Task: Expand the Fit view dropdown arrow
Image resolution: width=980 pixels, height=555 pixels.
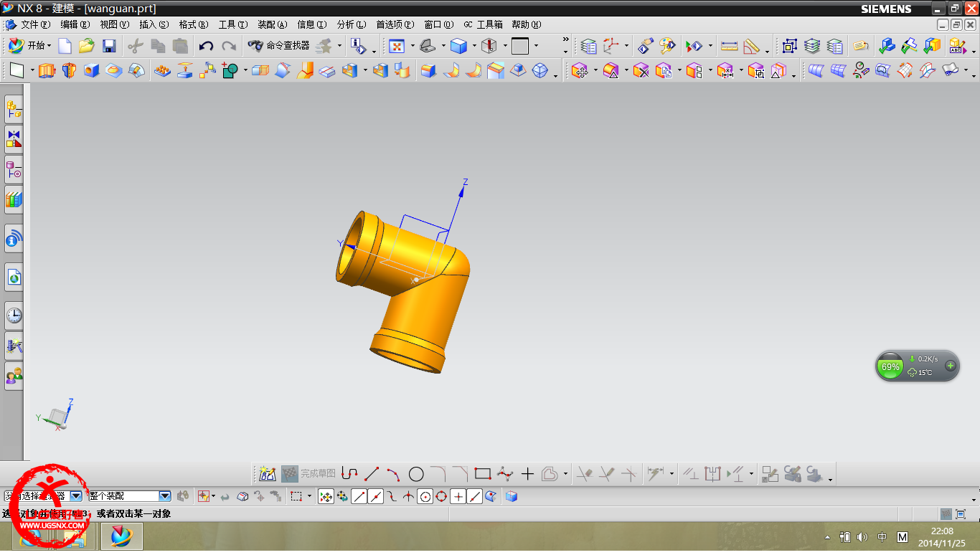Action: [413, 47]
